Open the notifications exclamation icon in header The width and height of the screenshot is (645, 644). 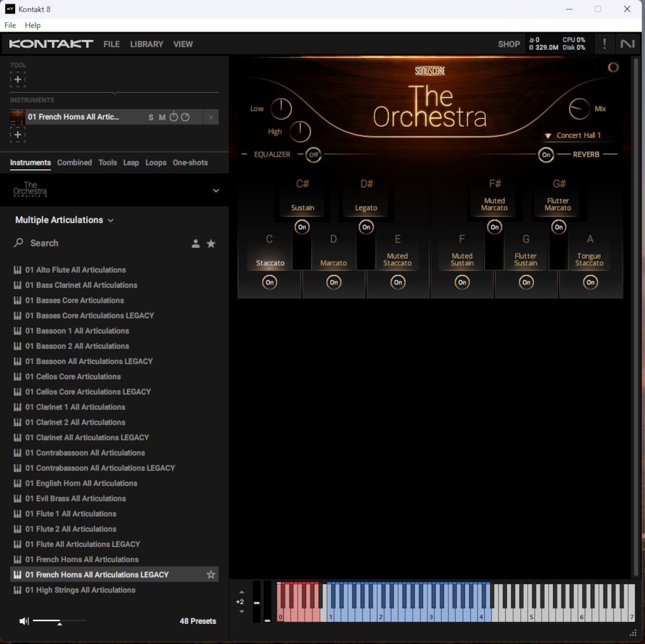[604, 44]
